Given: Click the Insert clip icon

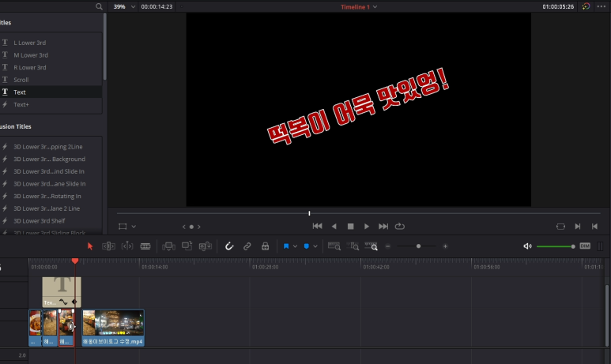Looking at the screenshot, I should pos(168,246).
